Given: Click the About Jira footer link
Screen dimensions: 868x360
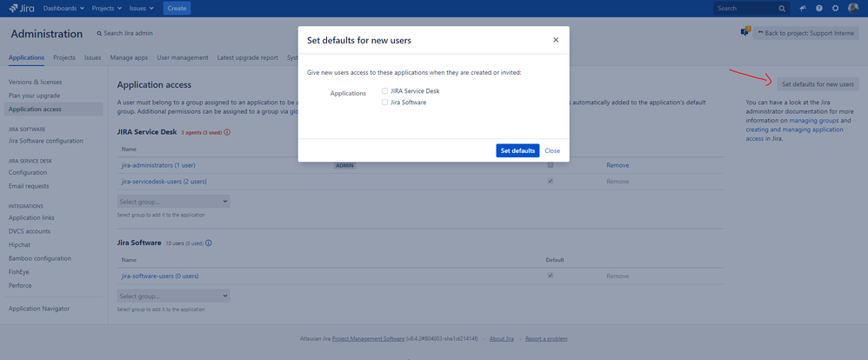Looking at the screenshot, I should point(502,338).
